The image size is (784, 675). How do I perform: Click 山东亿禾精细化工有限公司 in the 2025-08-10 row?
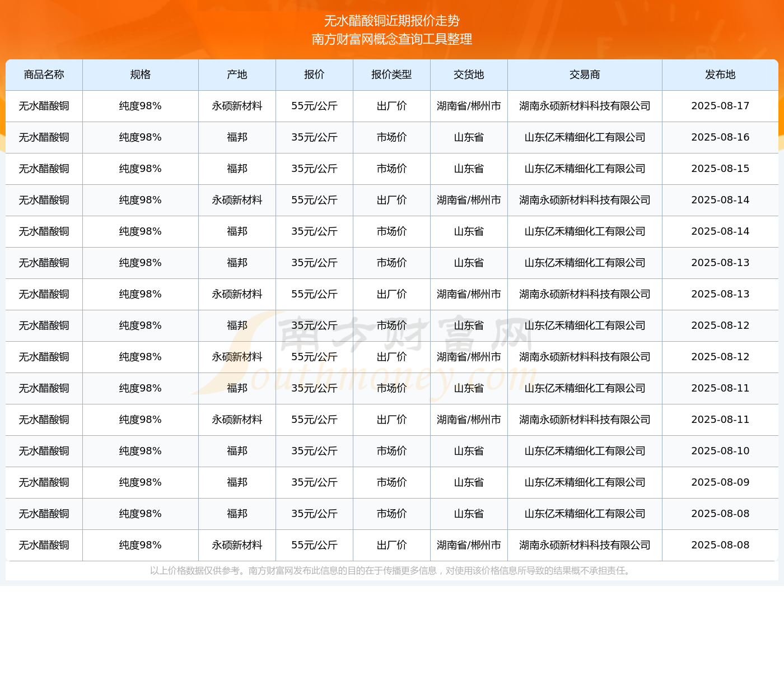point(585,451)
